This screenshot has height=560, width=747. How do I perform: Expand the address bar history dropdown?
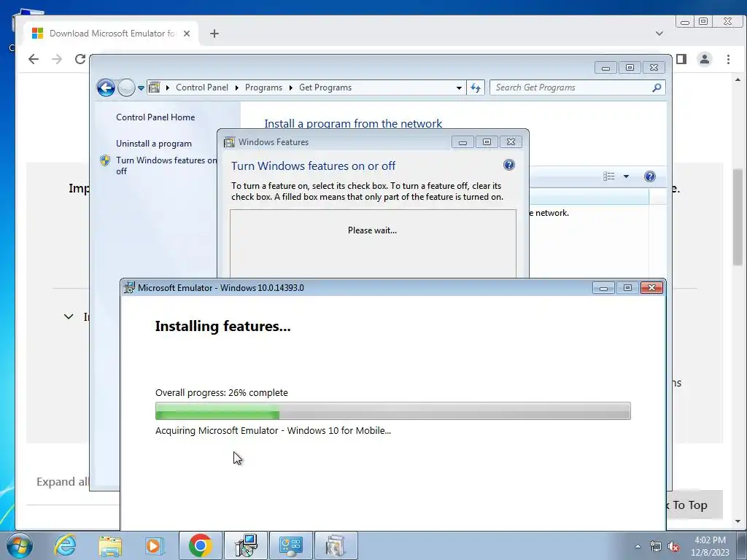pos(459,87)
